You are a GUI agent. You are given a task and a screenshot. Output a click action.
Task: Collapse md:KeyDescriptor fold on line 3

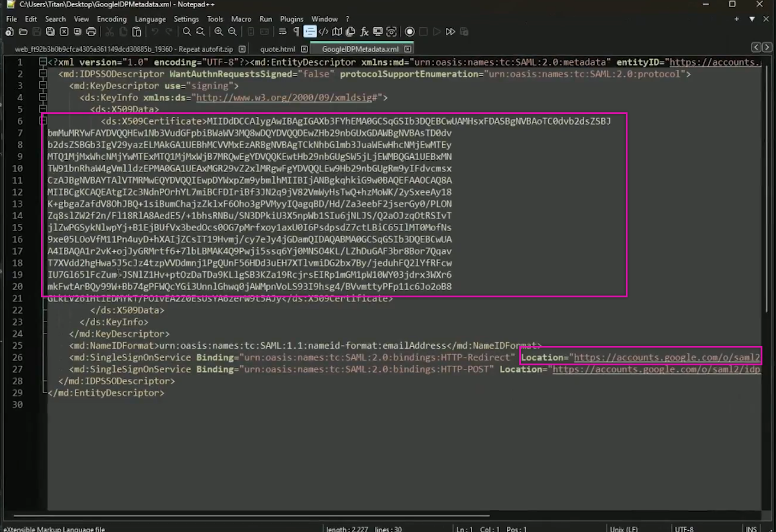43,86
